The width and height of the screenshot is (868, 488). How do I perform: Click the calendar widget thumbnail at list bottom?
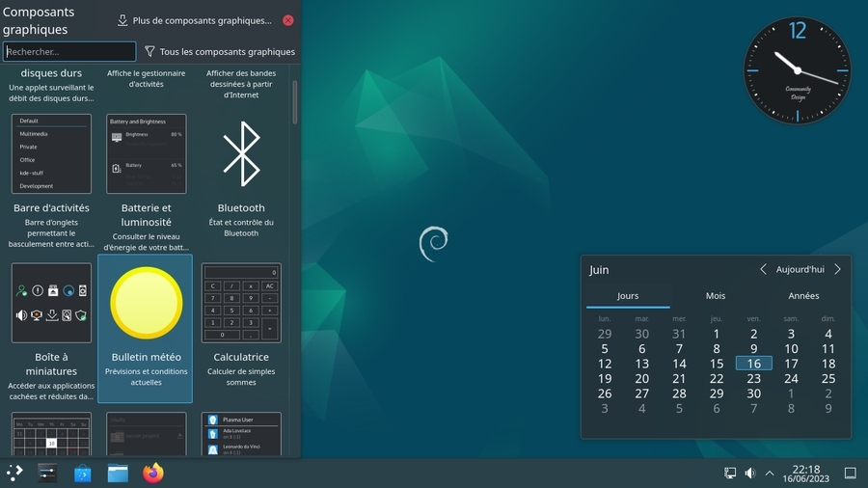(x=51, y=434)
